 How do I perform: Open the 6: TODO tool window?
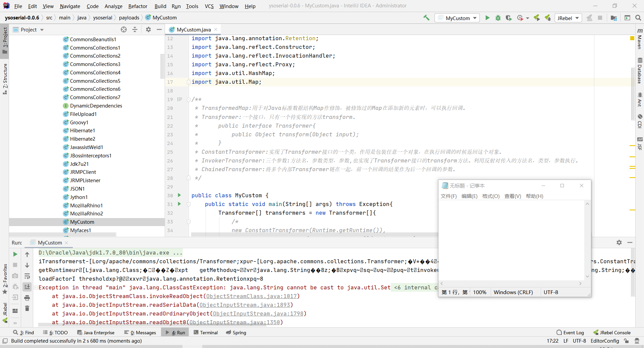[x=55, y=333]
